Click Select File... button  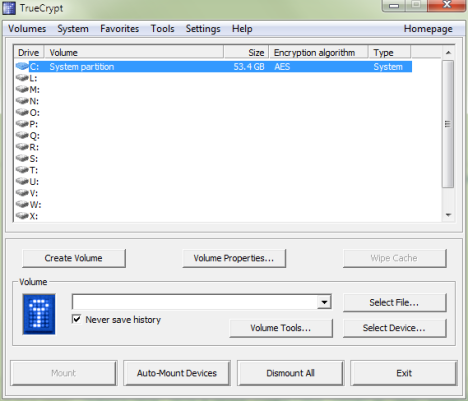click(x=394, y=303)
